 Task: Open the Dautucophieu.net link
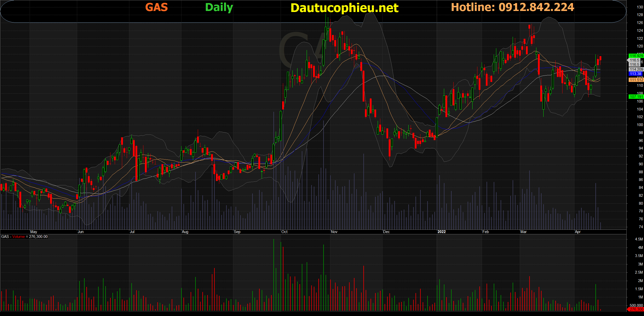pyautogui.click(x=344, y=8)
